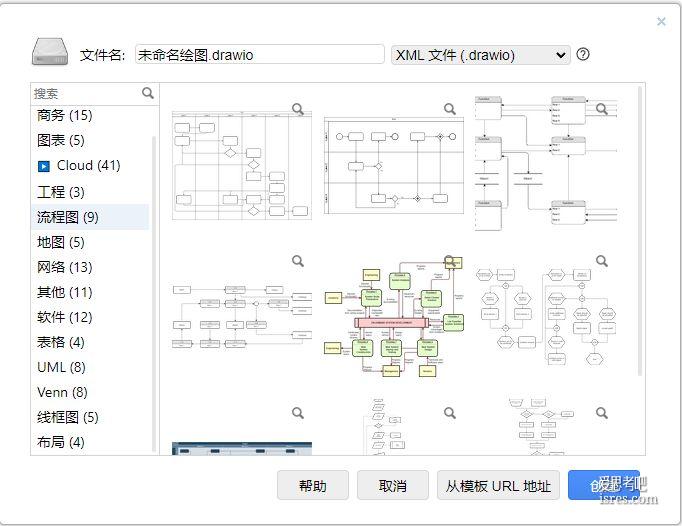Preview the data flow boxes template magnifier

602,109
